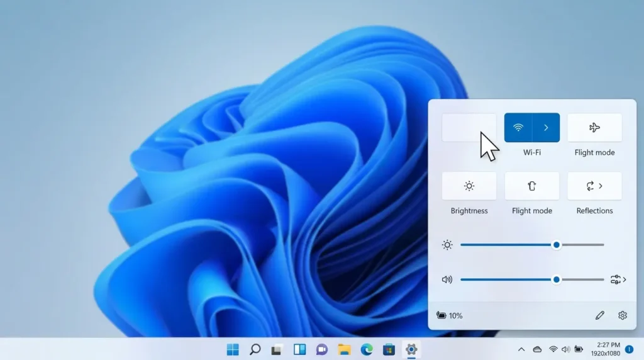
Task: Click the battery icon in system tray
Action: coord(579,350)
